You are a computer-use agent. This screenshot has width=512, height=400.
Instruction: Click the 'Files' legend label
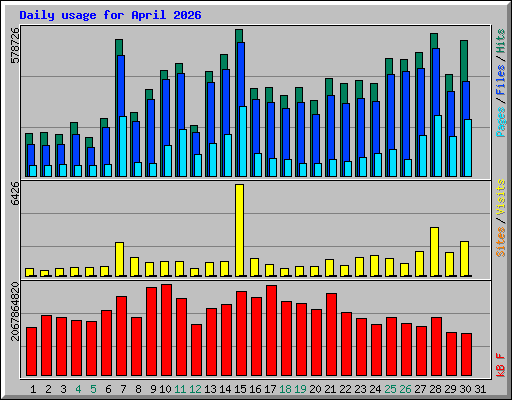[501, 80]
